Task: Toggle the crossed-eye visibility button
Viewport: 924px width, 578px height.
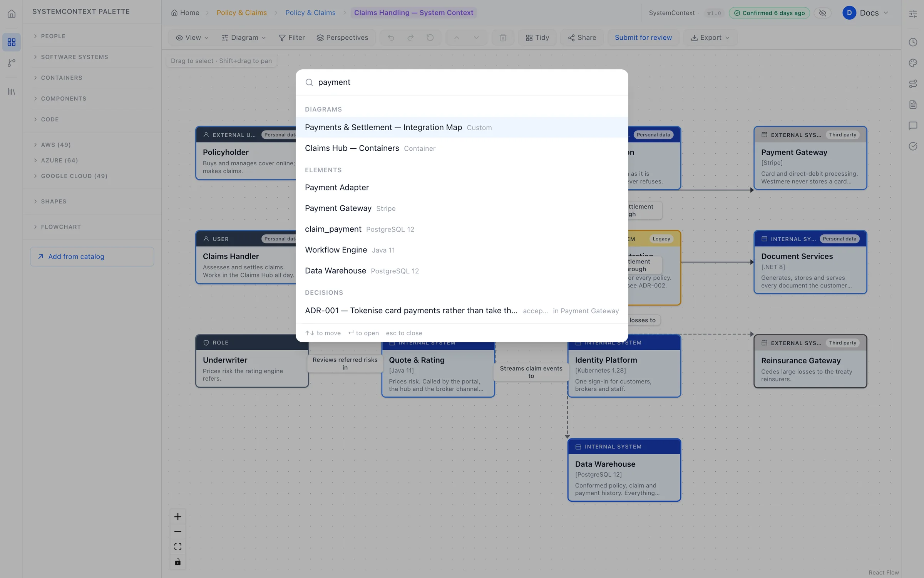Action: [x=823, y=13]
